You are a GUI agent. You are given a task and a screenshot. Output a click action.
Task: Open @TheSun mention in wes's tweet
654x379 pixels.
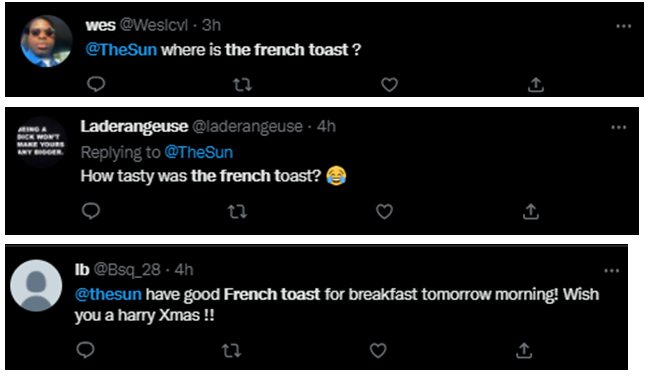click(x=121, y=50)
